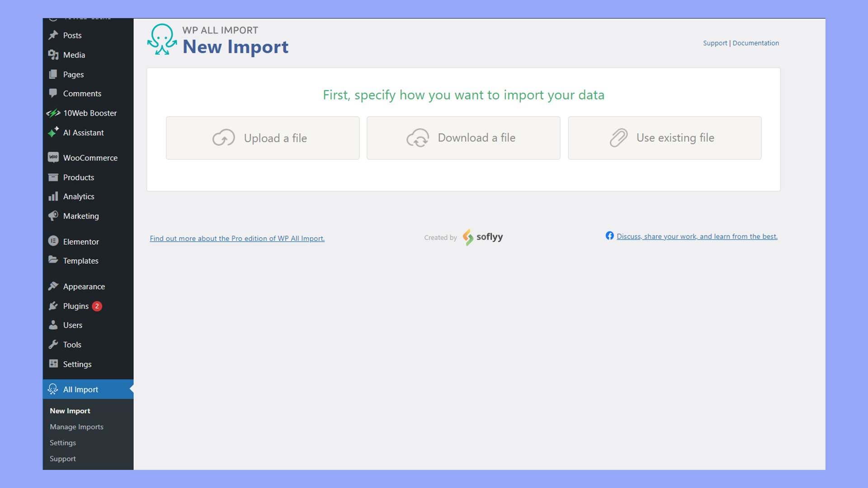868x488 pixels.
Task: Click the Elementor icon in sidebar
Action: click(53, 241)
